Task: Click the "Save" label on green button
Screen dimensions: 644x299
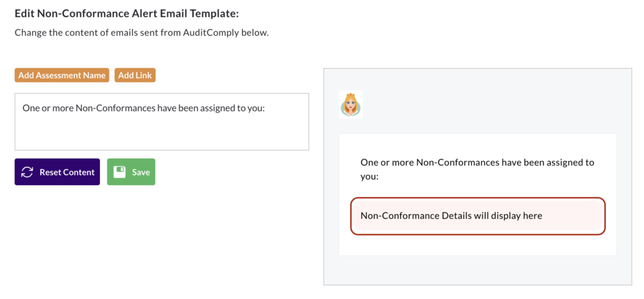Action: [x=141, y=172]
